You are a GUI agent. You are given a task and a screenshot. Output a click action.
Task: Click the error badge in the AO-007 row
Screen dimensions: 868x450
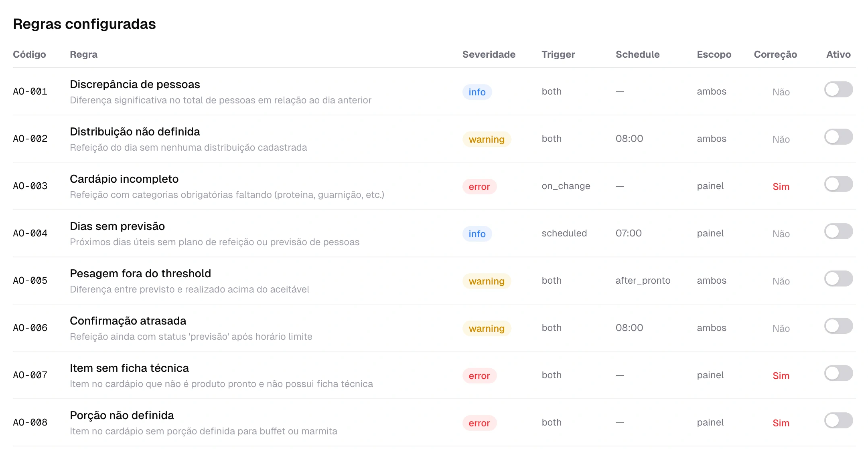pyautogui.click(x=479, y=376)
